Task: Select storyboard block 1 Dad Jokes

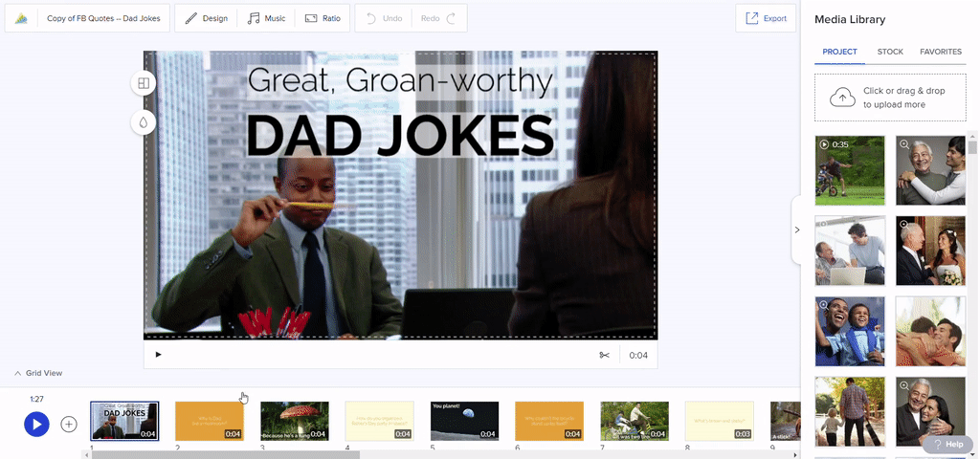Action: (x=124, y=421)
